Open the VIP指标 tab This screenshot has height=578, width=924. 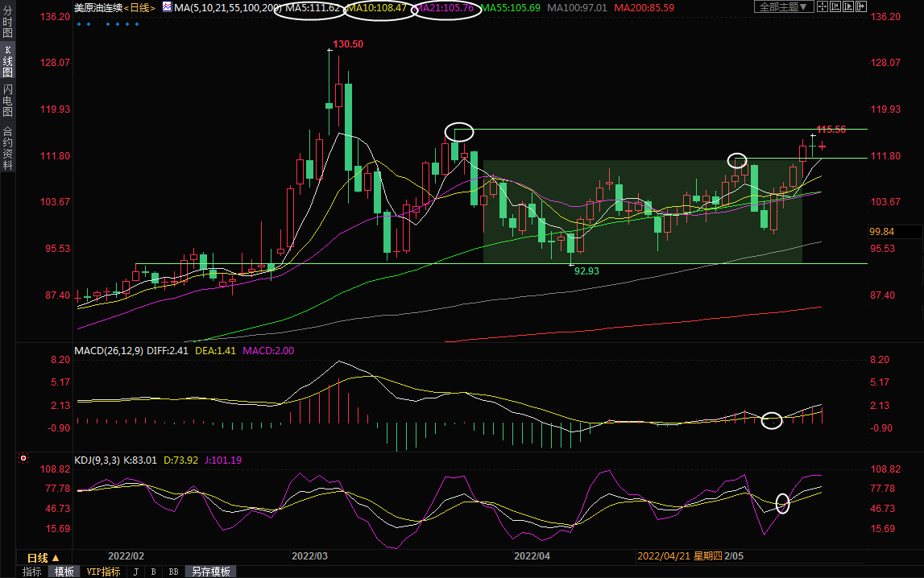click(103, 572)
